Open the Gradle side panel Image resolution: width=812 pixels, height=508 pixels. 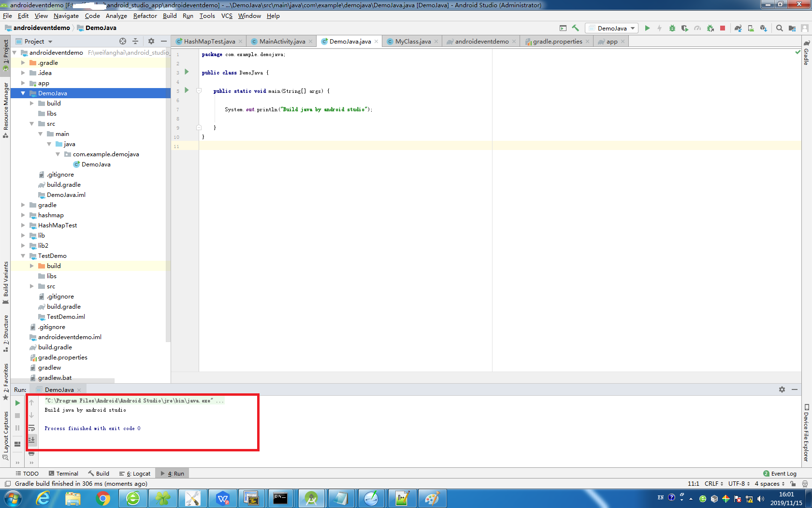pyautogui.click(x=806, y=52)
